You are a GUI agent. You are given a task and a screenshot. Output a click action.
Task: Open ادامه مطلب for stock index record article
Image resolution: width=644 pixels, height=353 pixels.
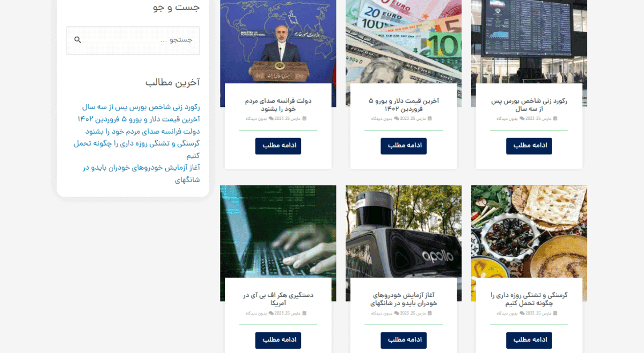click(529, 146)
